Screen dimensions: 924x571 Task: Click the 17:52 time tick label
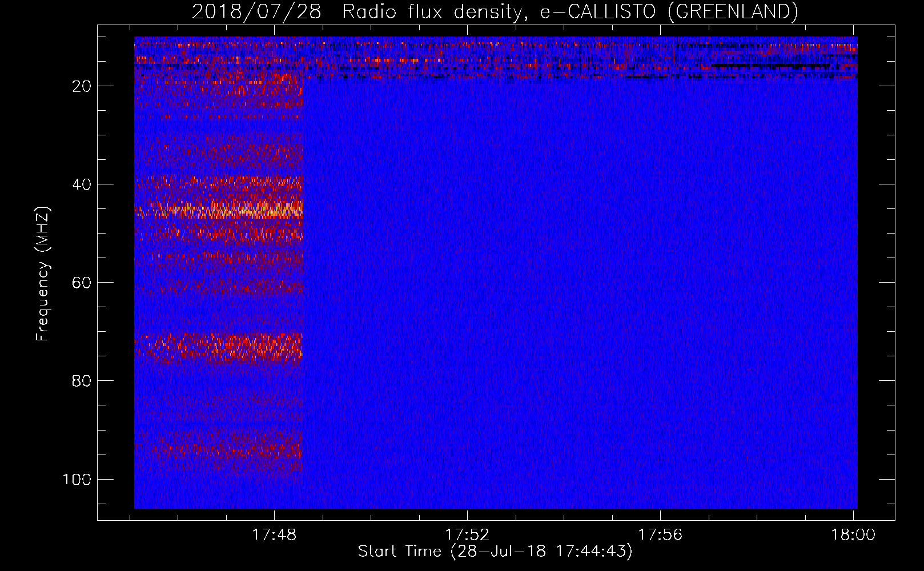tap(467, 535)
